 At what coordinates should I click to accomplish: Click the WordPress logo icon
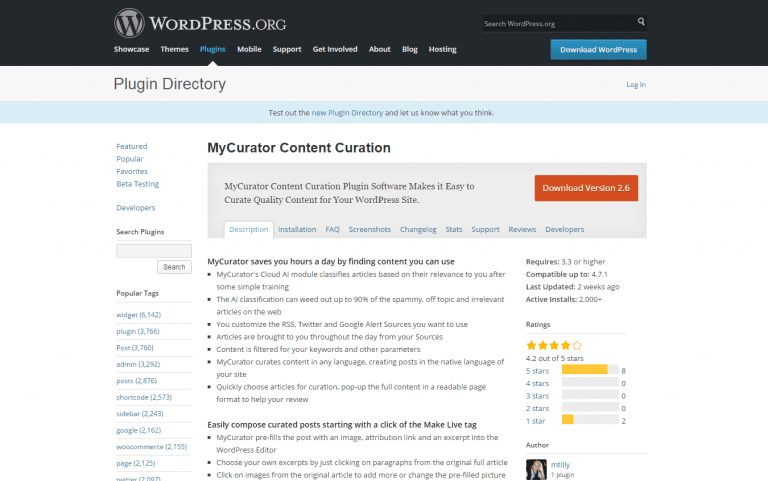point(129,22)
